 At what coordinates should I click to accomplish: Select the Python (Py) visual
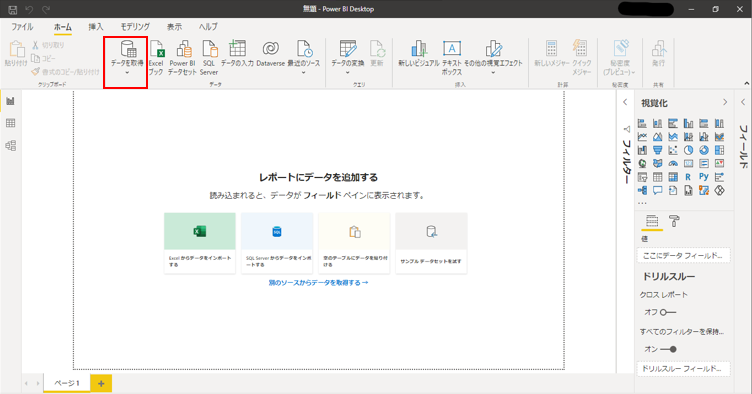(704, 177)
